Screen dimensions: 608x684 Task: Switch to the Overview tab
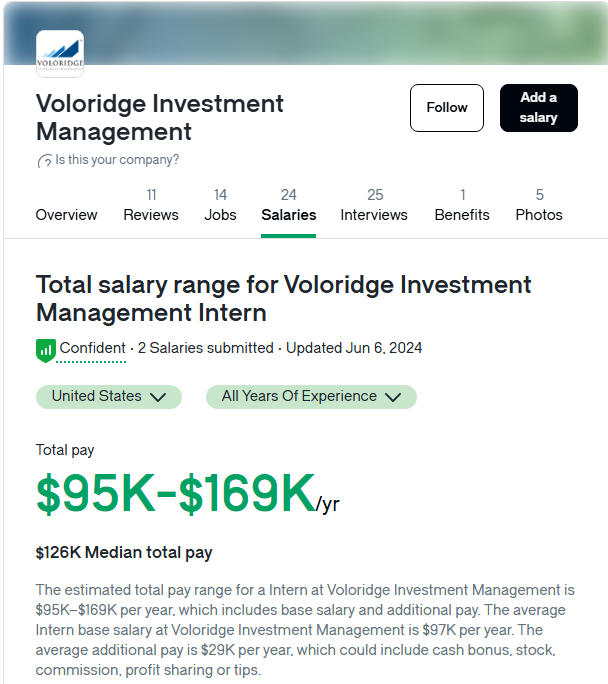coord(66,215)
